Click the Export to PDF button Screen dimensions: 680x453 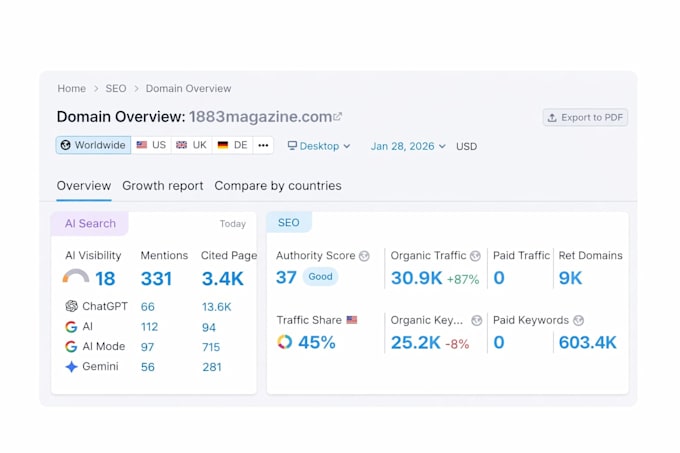click(585, 117)
